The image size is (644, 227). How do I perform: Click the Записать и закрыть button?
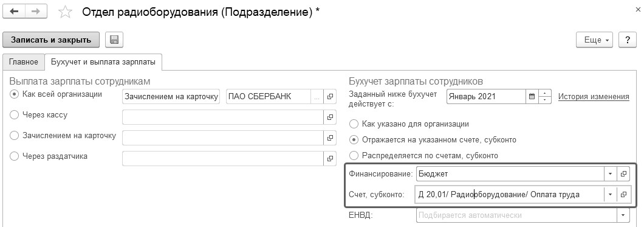point(51,40)
